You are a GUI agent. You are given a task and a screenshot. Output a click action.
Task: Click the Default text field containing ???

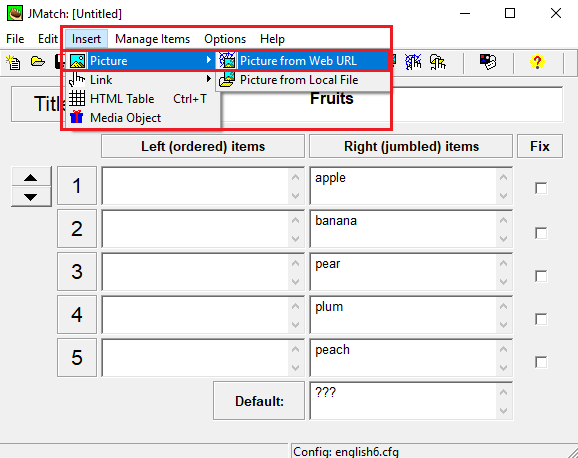[x=411, y=401]
